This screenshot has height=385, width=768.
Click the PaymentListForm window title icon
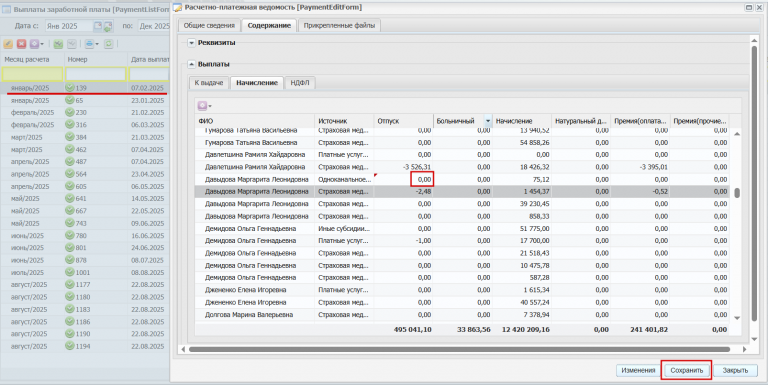6,9
